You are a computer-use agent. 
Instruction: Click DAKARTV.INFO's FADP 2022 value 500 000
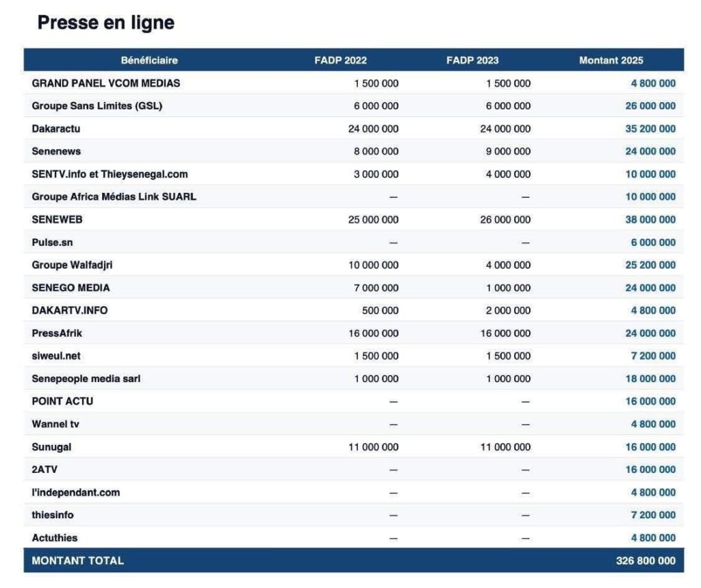point(380,310)
